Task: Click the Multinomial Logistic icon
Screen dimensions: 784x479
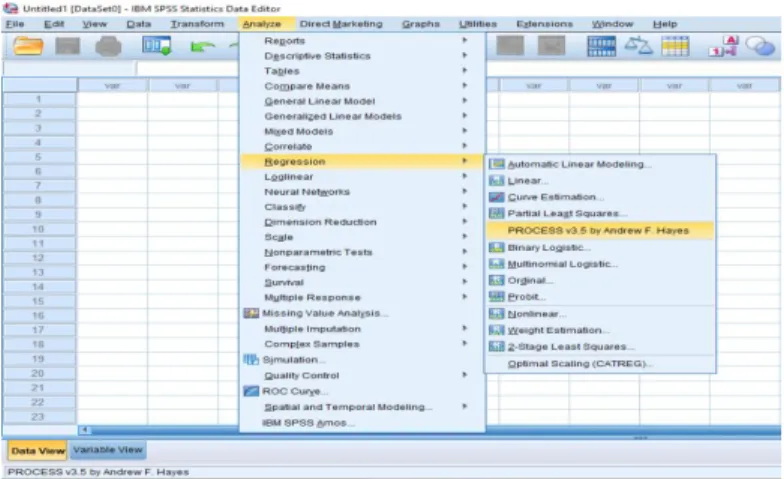Action: [x=496, y=264]
